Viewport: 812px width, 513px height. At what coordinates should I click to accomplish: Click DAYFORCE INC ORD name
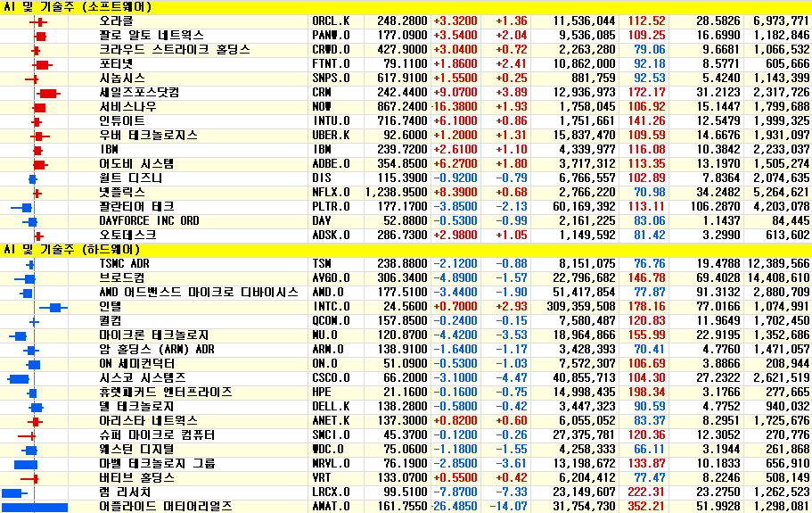tap(149, 220)
